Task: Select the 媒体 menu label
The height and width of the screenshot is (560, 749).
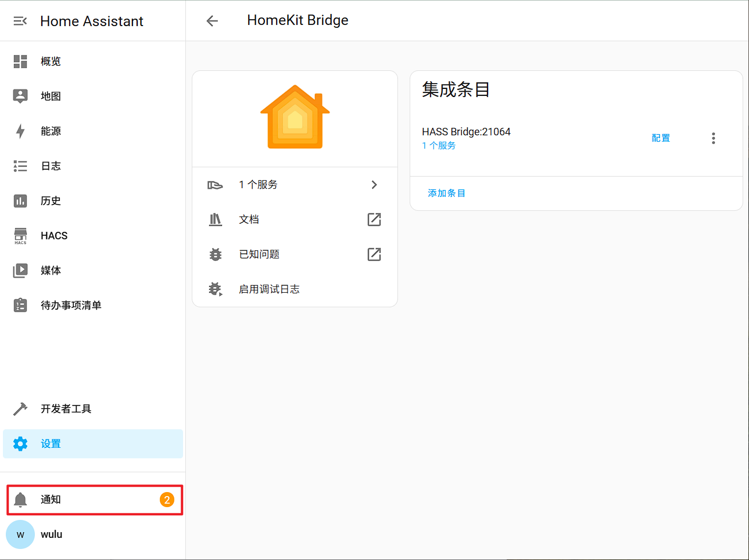Action: click(x=51, y=271)
